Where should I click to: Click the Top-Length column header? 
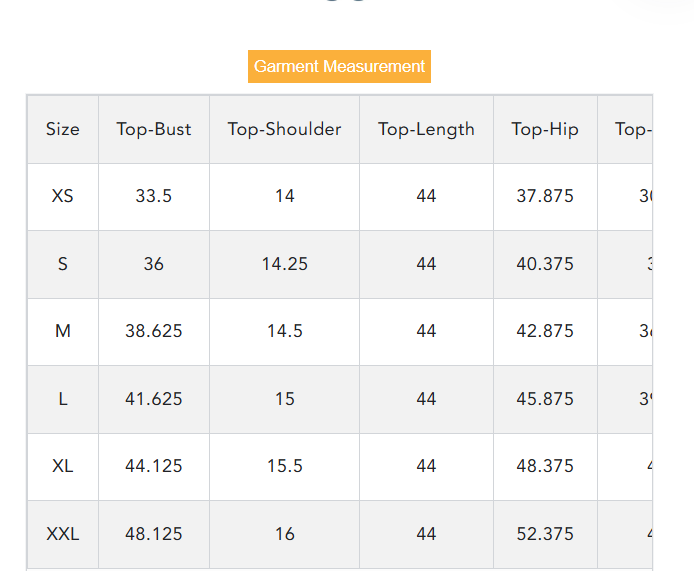pyautogui.click(x=426, y=129)
